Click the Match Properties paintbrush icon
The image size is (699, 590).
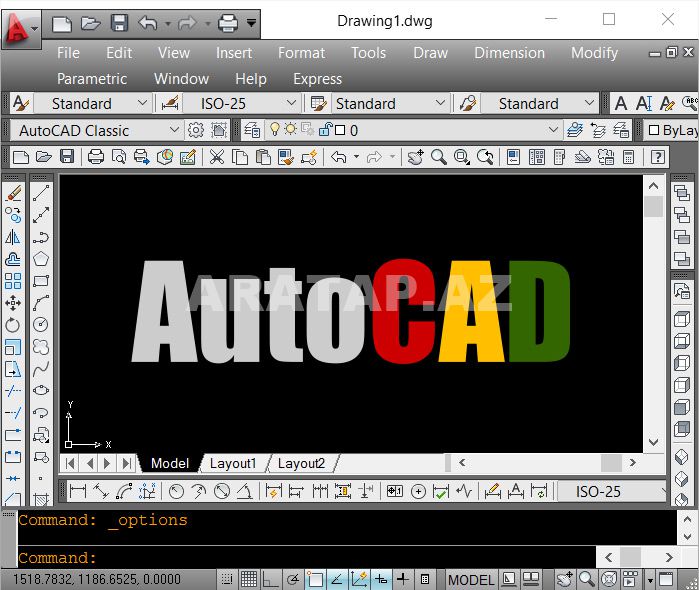tap(285, 157)
